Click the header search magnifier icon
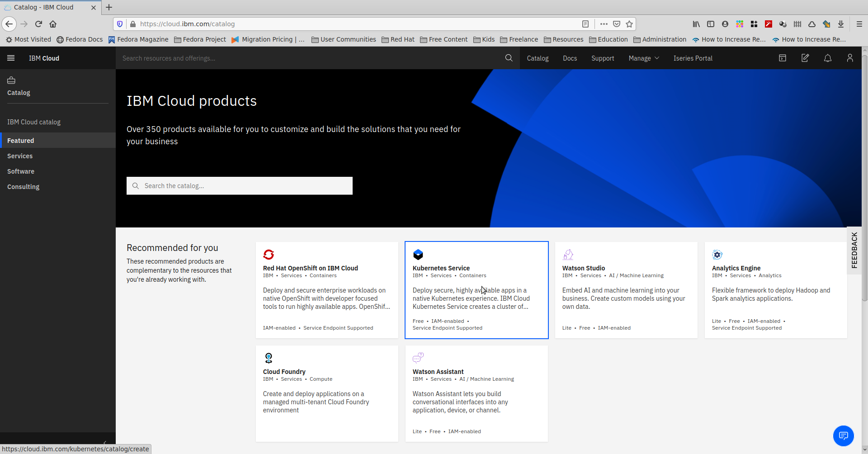The height and width of the screenshot is (454, 868). 509,58
